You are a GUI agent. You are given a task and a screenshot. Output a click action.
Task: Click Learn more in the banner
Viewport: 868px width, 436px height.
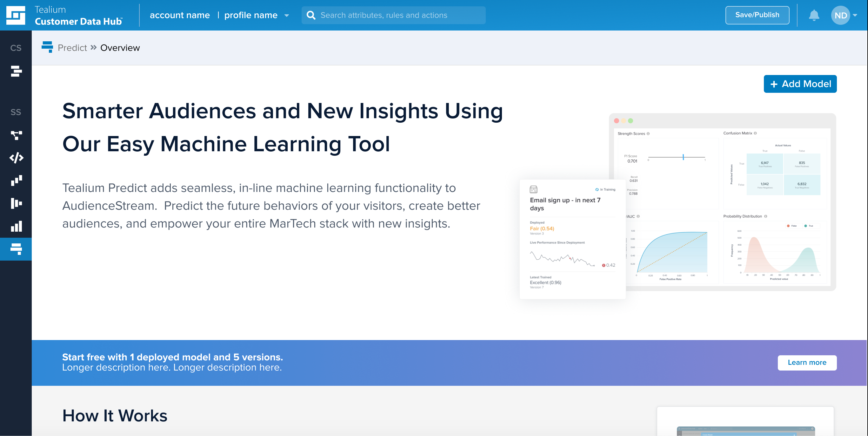807,363
